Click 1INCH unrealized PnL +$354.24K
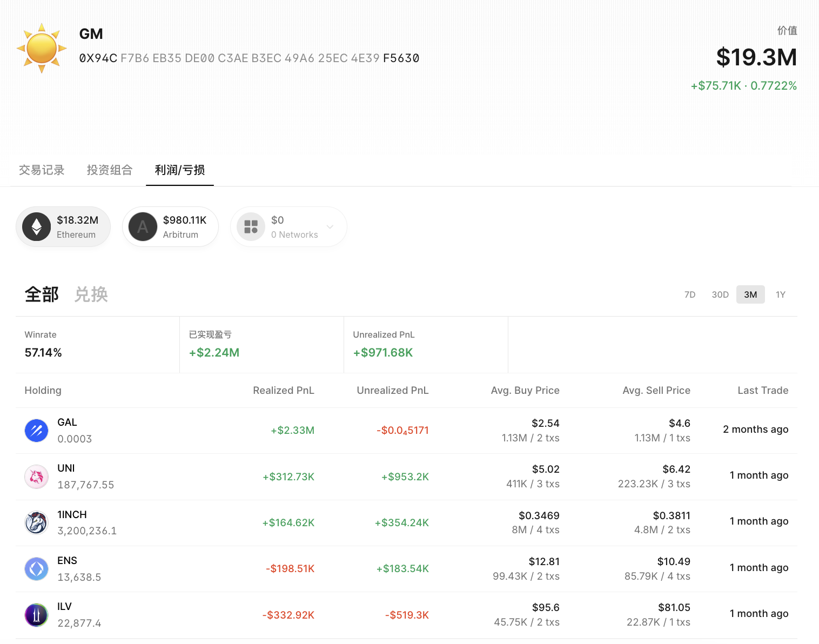819x644 pixels. [x=402, y=522]
